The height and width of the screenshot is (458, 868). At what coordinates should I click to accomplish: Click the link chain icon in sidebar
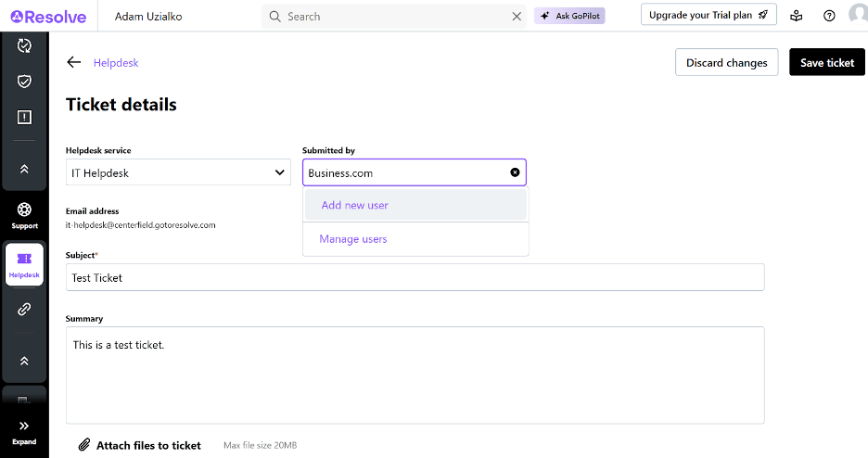point(24,310)
